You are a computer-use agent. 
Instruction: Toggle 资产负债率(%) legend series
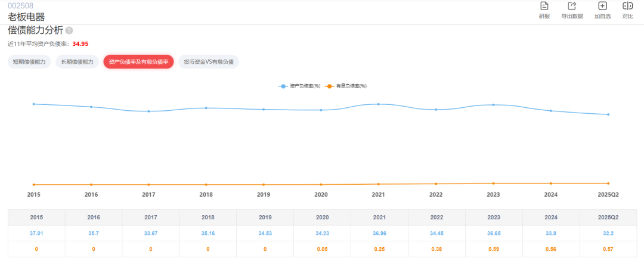299,86
